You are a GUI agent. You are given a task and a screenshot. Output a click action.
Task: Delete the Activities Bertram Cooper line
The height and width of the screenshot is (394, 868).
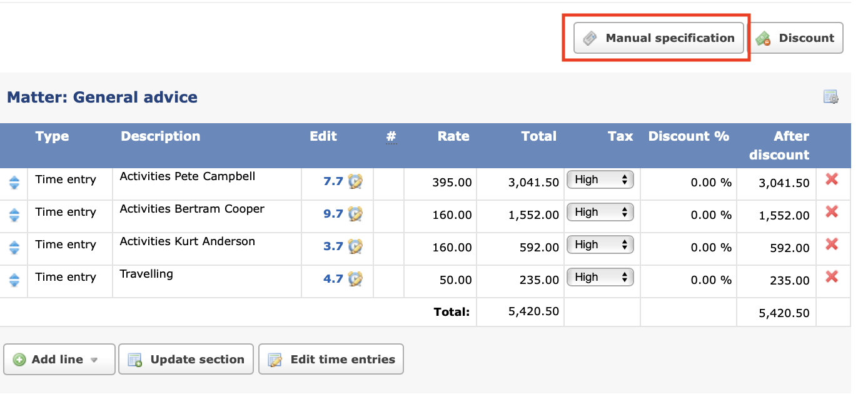(x=832, y=212)
